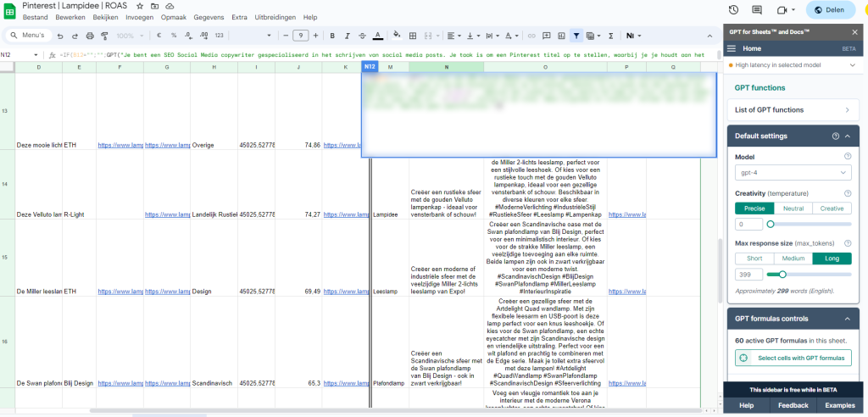
Task: Open the List of GPT functions
Action: click(793, 109)
